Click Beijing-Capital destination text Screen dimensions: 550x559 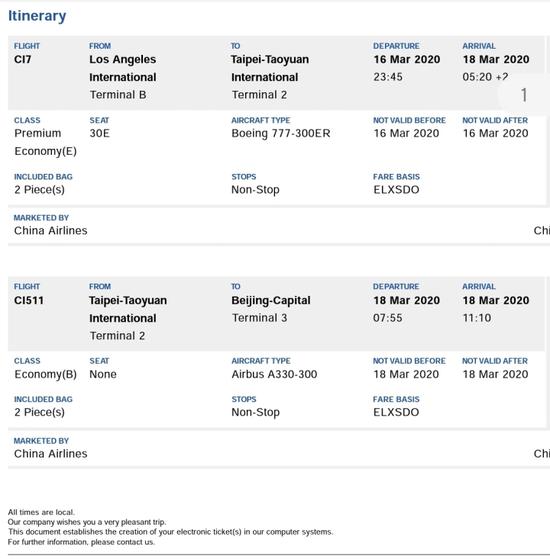[x=271, y=300]
